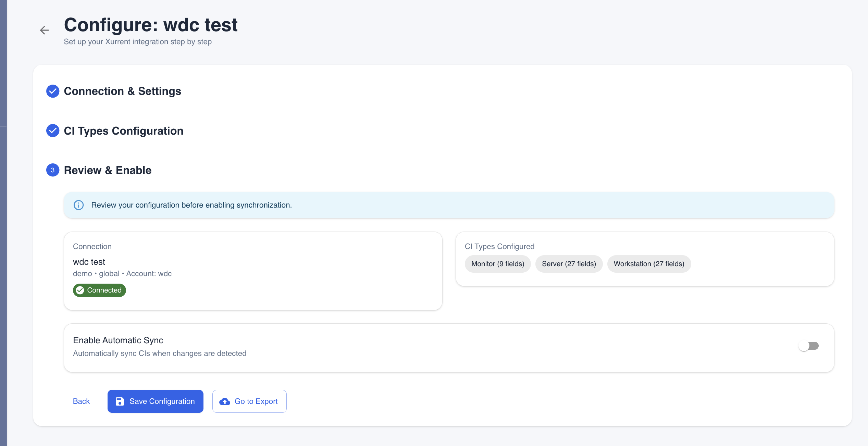Open the Connection & Settings step

(x=122, y=91)
